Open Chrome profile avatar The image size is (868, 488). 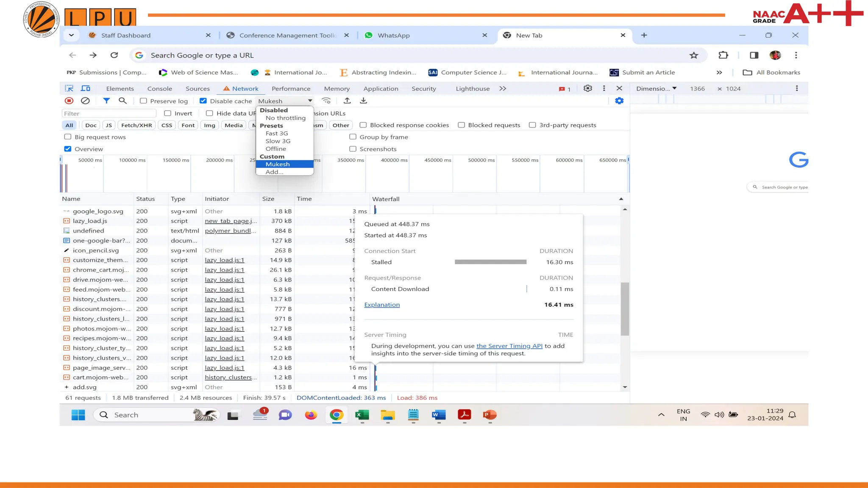click(775, 55)
